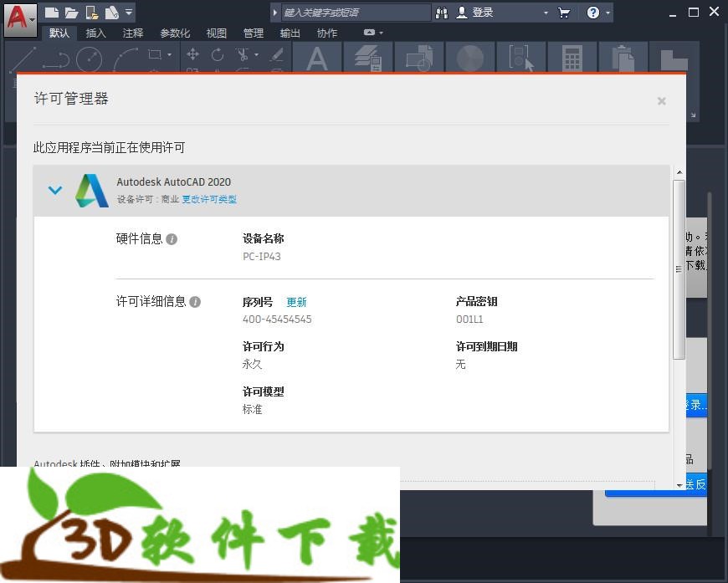The width and height of the screenshot is (728, 583).
Task: Click the Open from mobile icon
Action: pyautogui.click(x=92, y=13)
